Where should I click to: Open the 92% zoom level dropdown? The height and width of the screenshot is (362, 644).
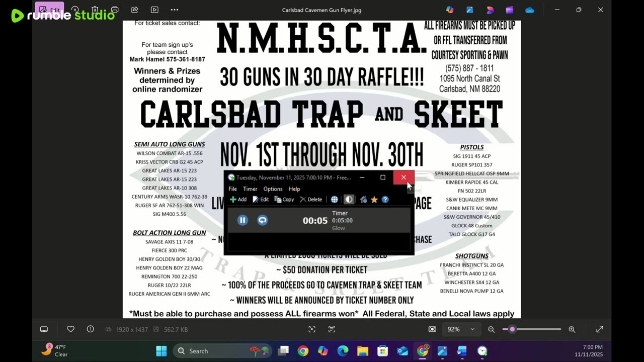(461, 329)
